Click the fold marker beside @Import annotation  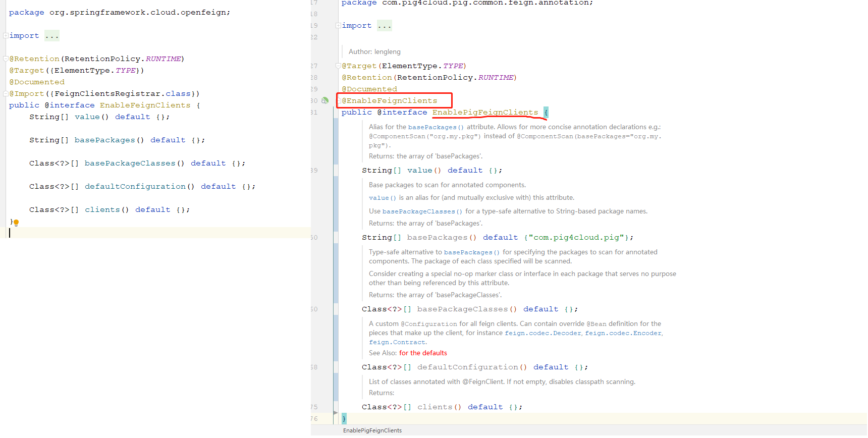[x=6, y=93]
